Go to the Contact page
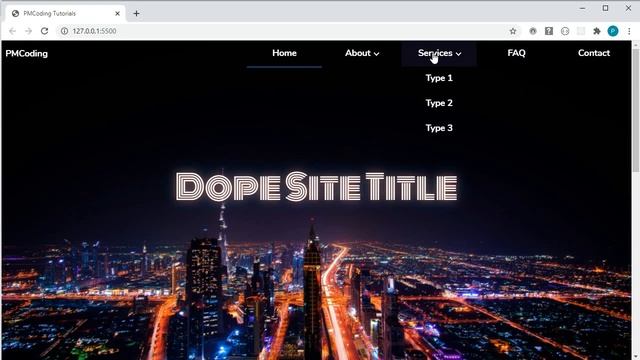Screen dimensions: 640x360 pos(594,53)
